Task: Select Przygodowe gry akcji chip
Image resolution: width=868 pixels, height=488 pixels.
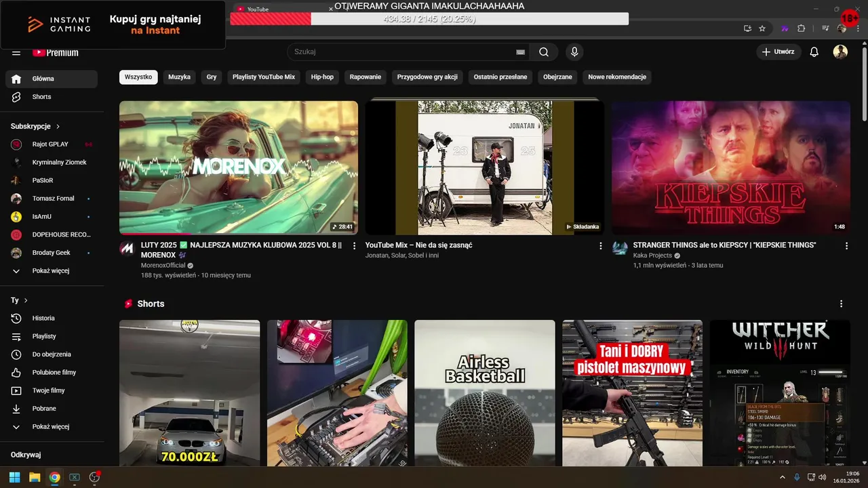Action: (427, 77)
